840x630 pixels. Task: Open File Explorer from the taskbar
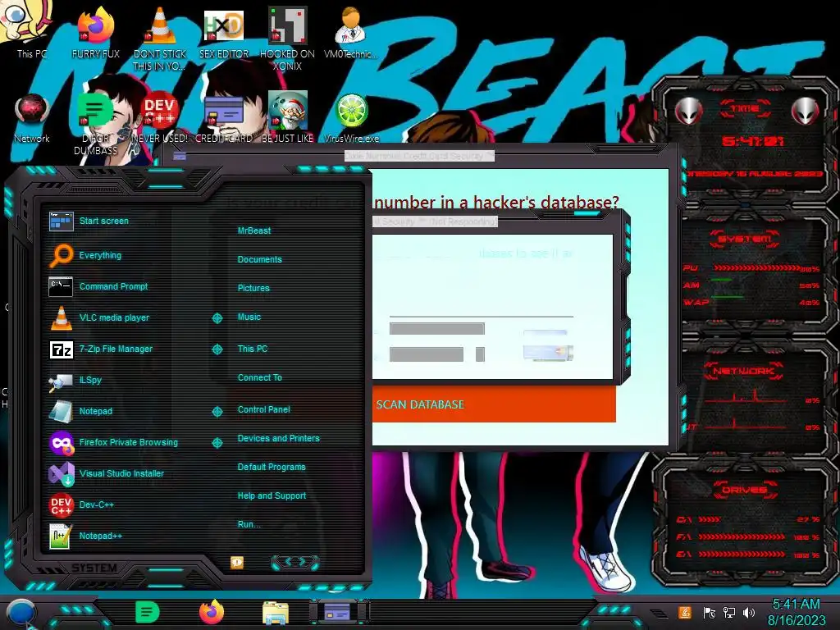click(276, 613)
